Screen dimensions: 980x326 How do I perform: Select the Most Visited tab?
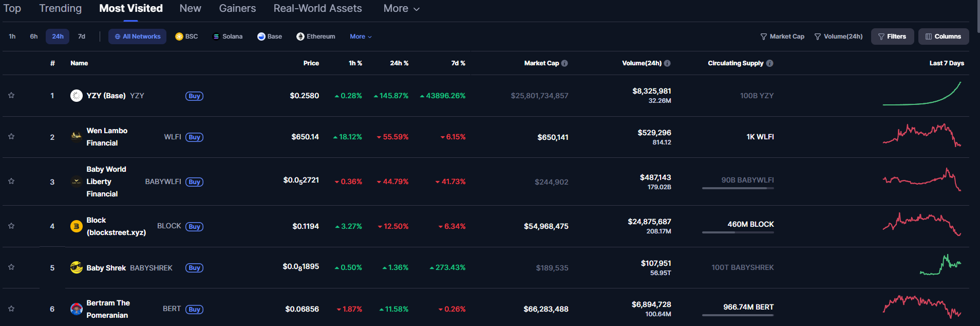click(x=131, y=9)
